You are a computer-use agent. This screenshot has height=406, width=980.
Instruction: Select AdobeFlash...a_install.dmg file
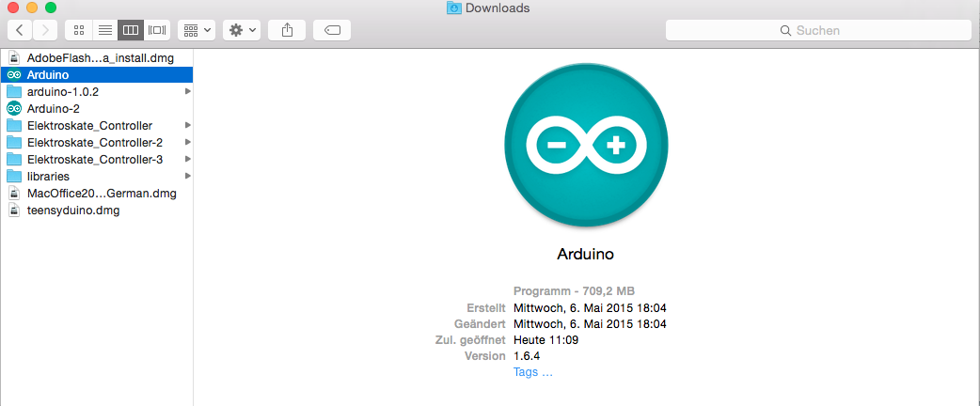[97, 57]
